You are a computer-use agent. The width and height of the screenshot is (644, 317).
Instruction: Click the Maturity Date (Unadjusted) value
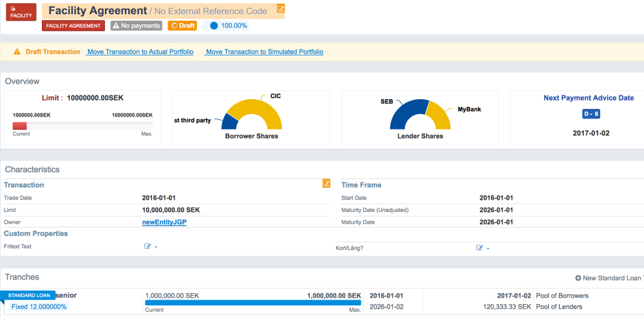click(x=496, y=210)
